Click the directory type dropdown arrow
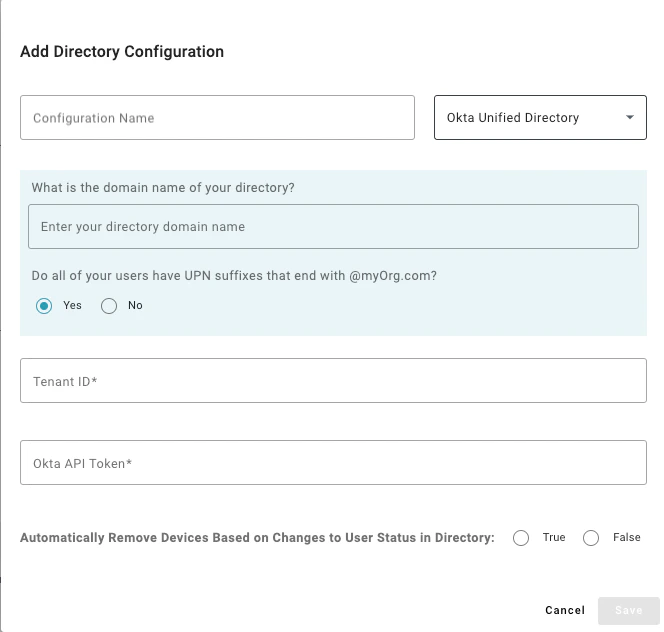 [x=630, y=118]
